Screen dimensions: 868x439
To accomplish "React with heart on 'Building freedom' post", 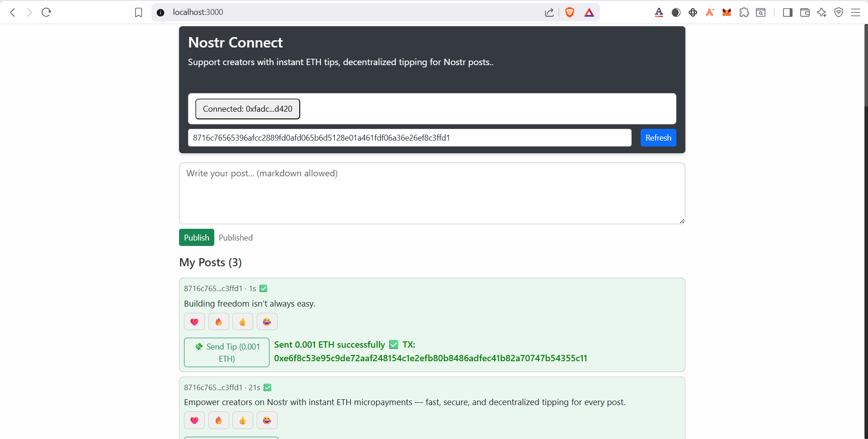I will [194, 321].
